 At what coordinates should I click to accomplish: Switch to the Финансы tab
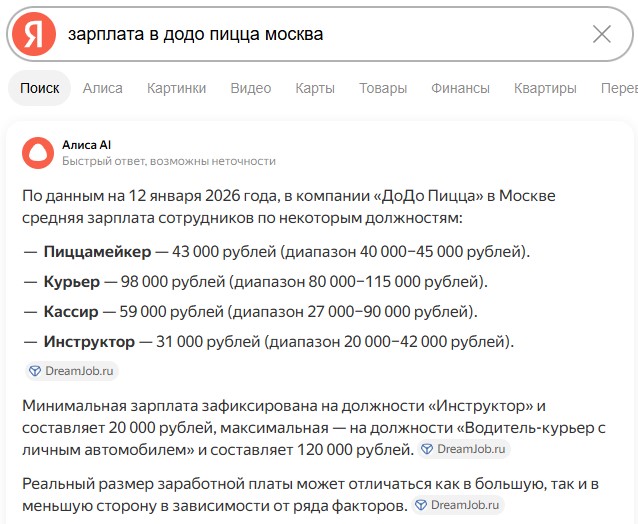click(x=460, y=88)
